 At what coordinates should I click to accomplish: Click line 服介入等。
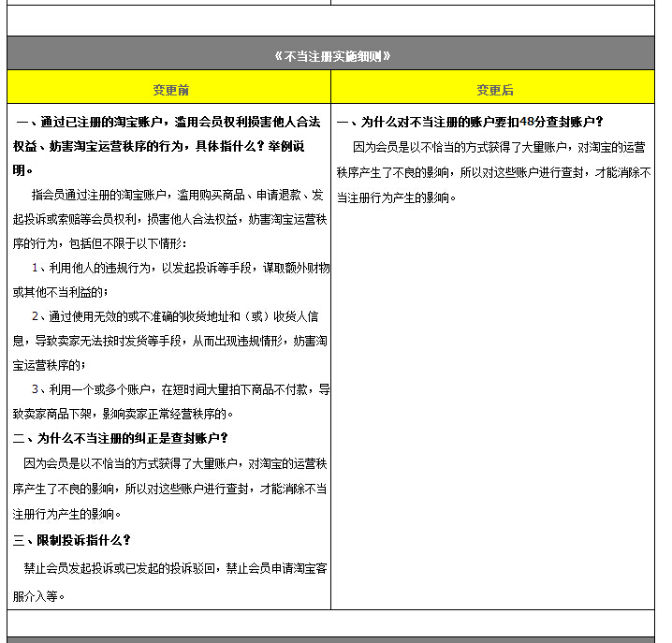[x=38, y=597]
